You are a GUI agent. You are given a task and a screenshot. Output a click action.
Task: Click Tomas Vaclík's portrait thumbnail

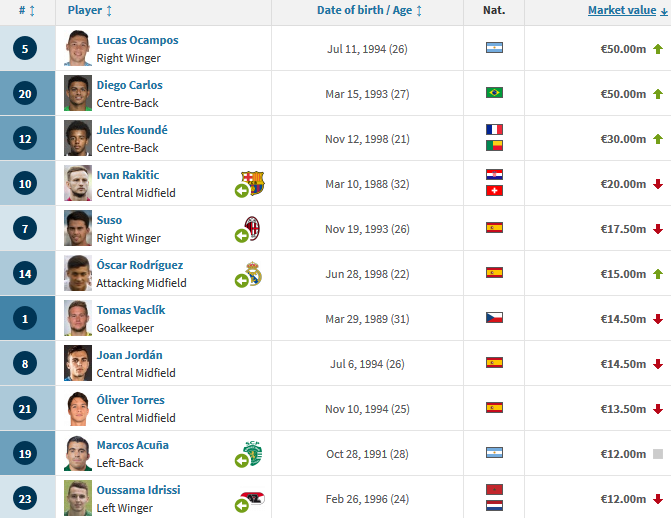[x=78, y=318]
